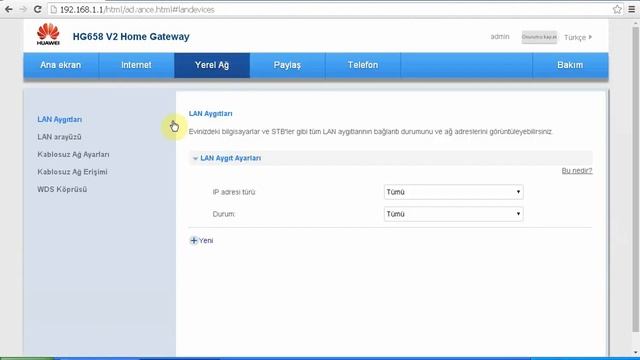
Task: Click the plus icon beside Yeni
Action: coord(194,240)
